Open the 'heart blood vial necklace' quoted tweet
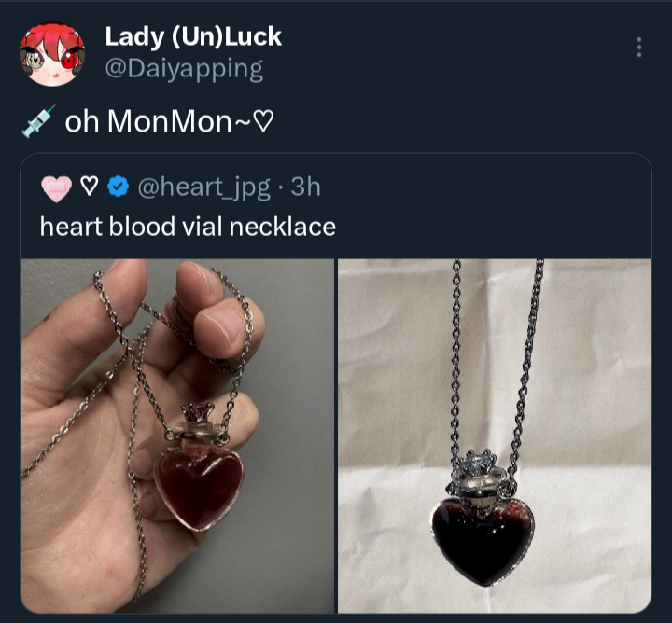672x623 pixels. tap(188, 227)
